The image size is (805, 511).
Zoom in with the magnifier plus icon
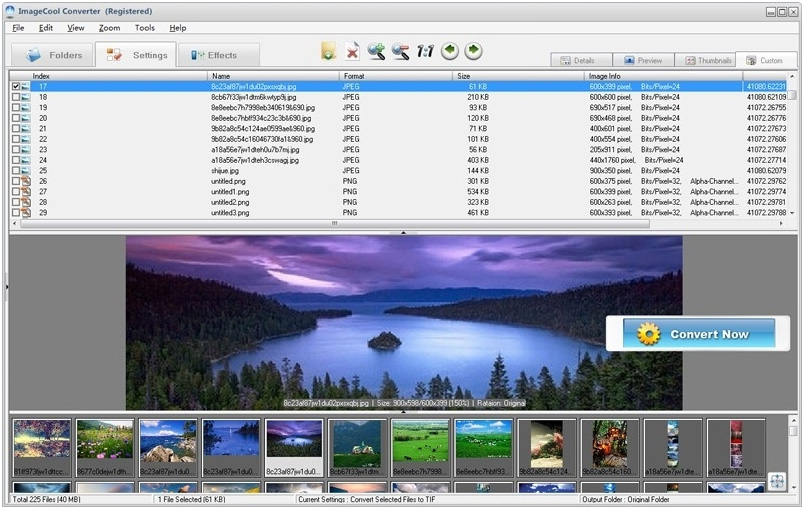376,51
